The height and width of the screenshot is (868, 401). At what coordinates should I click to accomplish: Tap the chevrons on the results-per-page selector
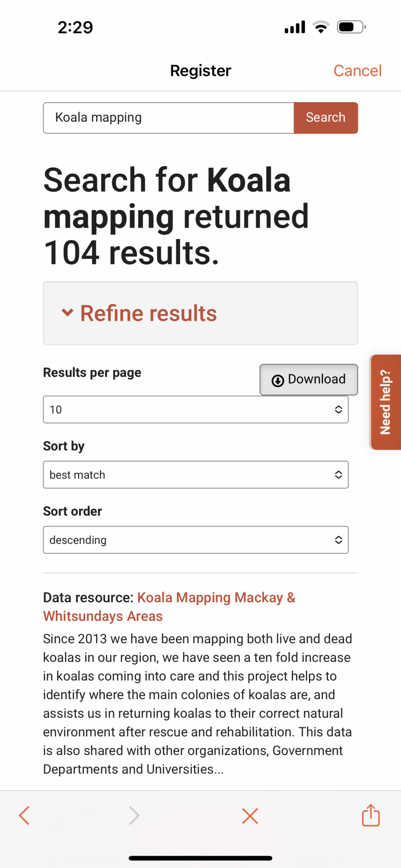click(338, 409)
